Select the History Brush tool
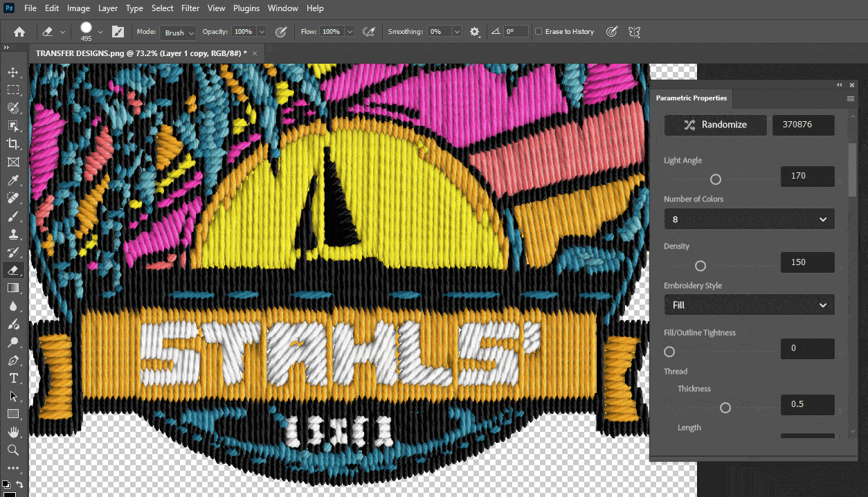Screen dimensions: 868x497 13,252
